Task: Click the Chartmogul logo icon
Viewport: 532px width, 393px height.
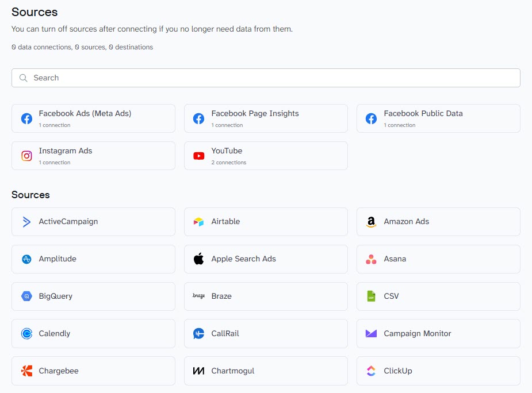Action: coord(199,371)
